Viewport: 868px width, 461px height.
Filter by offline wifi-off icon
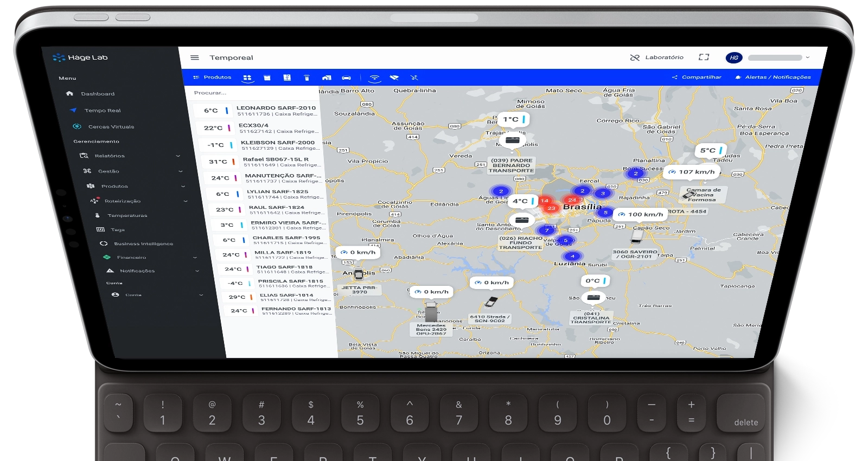coord(394,78)
